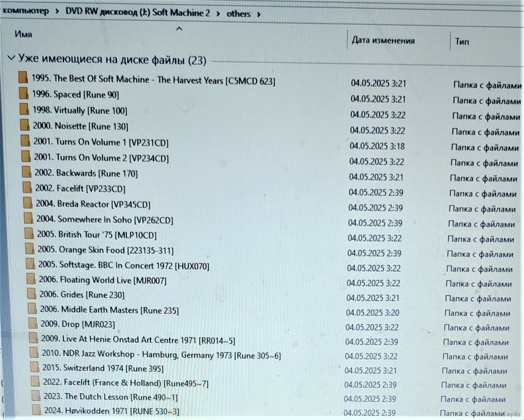Select the '1996. Spaced [Rune 90]' folder name
The width and height of the screenshot is (524, 420).
[x=75, y=94]
